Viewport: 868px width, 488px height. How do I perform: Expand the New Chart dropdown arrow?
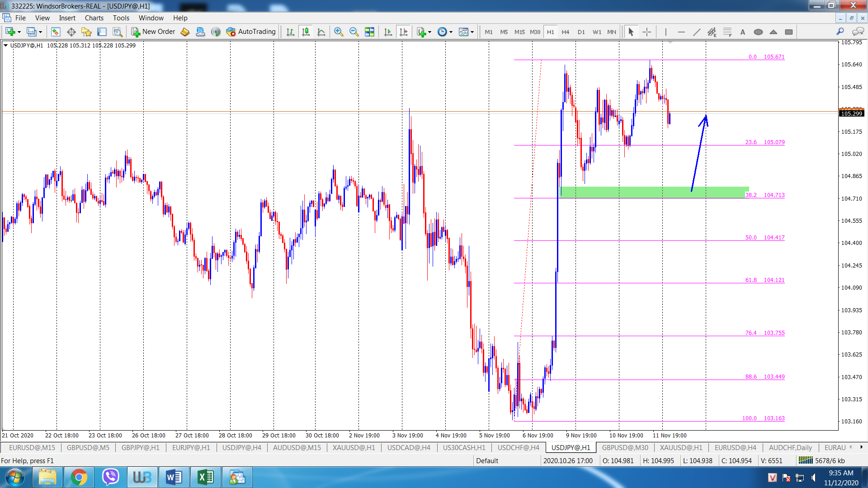coord(19,32)
